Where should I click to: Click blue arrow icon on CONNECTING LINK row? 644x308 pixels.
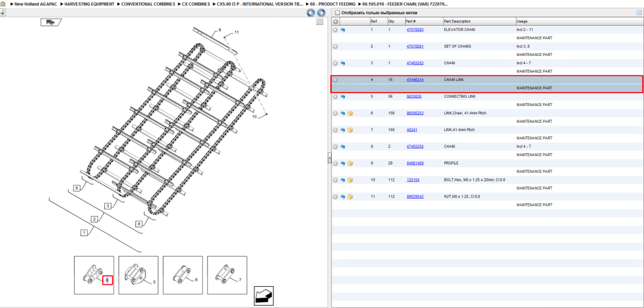tap(343, 97)
